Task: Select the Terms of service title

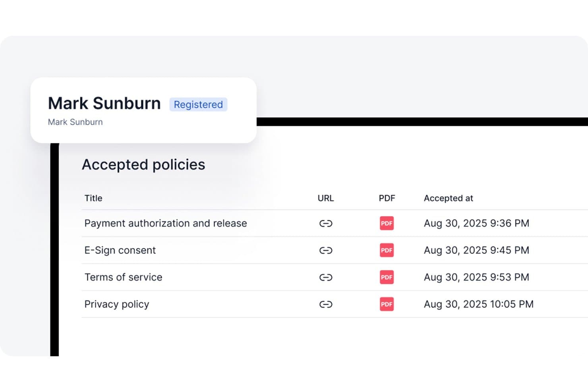Action: point(124,277)
